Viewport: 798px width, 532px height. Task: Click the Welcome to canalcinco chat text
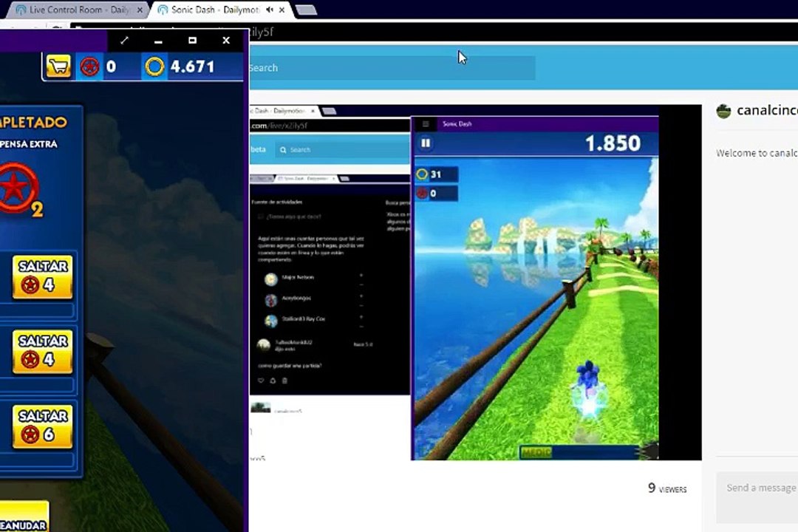click(757, 153)
